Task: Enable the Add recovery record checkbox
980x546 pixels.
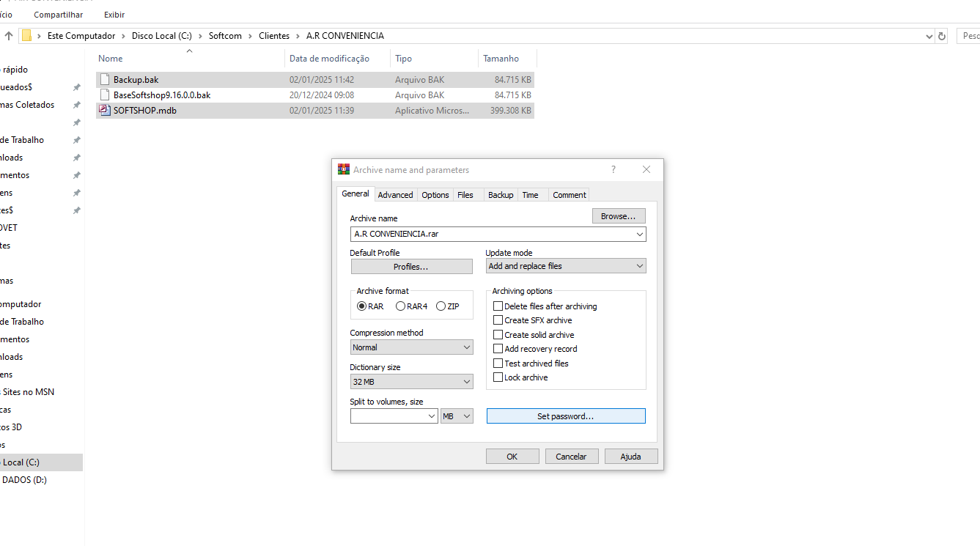Action: click(x=498, y=349)
